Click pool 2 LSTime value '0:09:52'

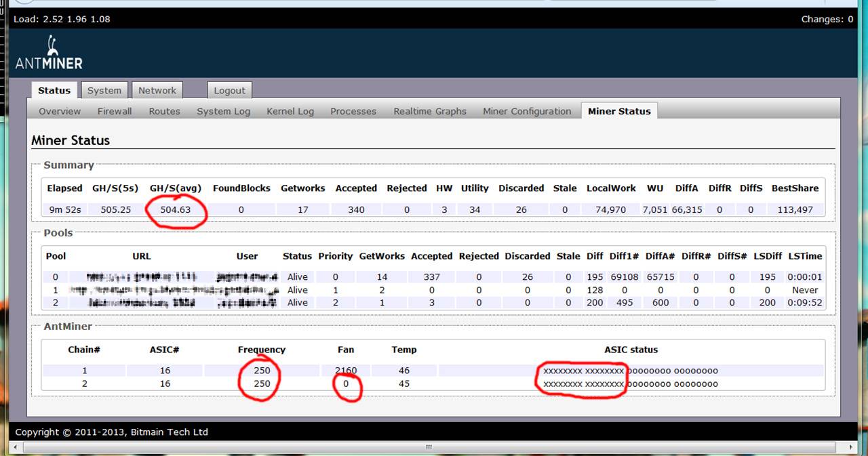(805, 303)
